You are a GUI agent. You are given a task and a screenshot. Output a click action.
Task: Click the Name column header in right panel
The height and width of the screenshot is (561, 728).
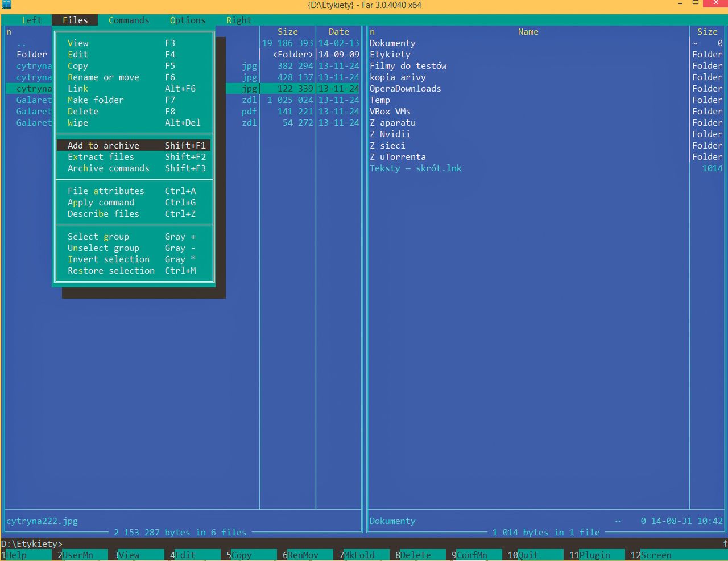[x=528, y=32]
